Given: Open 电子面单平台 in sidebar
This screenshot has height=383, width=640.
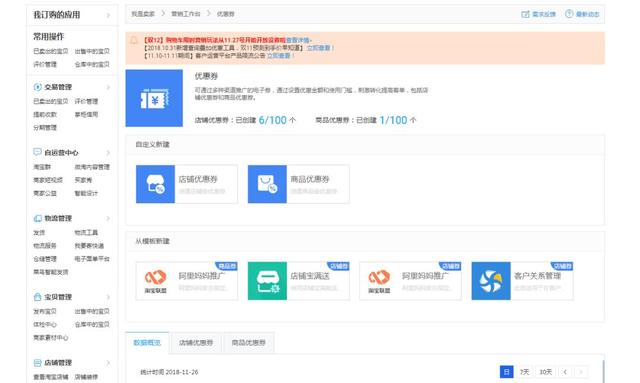Looking at the screenshot, I should (92, 259).
